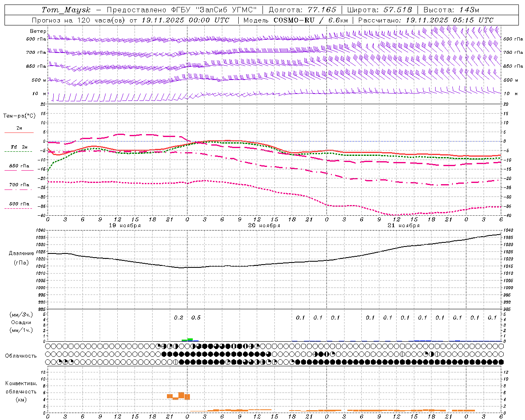Click the longitude value Долгота: 77.165
This screenshot has width=525, height=420.
(302, 10)
